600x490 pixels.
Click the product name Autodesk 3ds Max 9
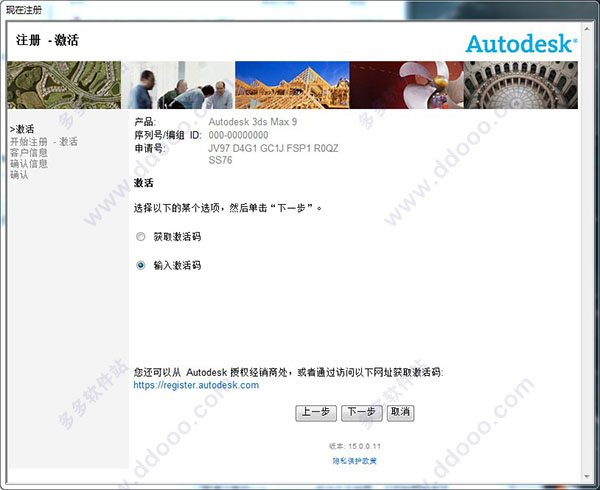pos(253,122)
